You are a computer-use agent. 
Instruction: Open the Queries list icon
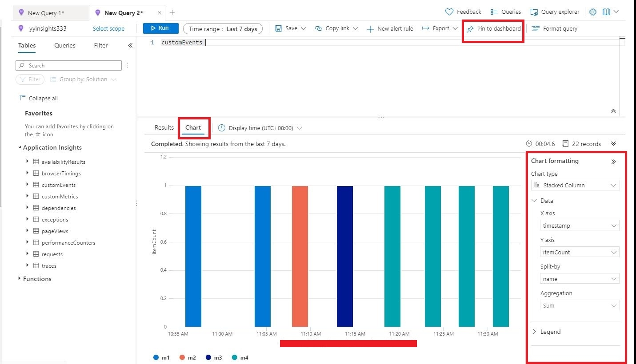coord(494,12)
